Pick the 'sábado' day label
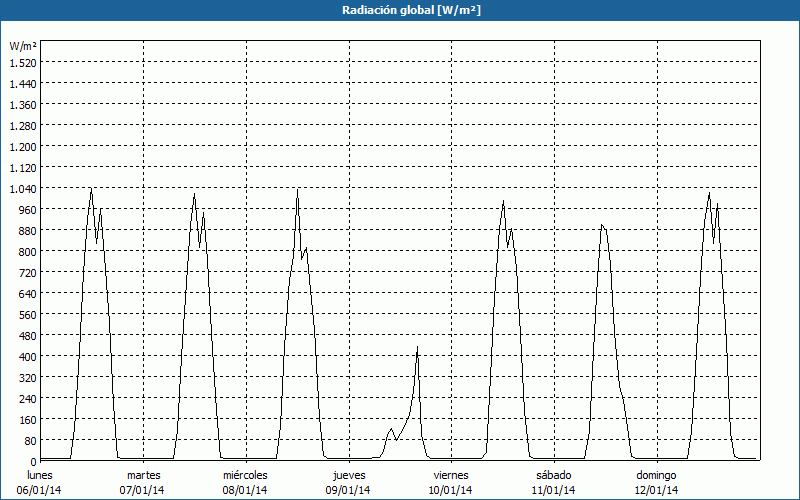Image resolution: width=800 pixels, height=500 pixels. coord(553,475)
